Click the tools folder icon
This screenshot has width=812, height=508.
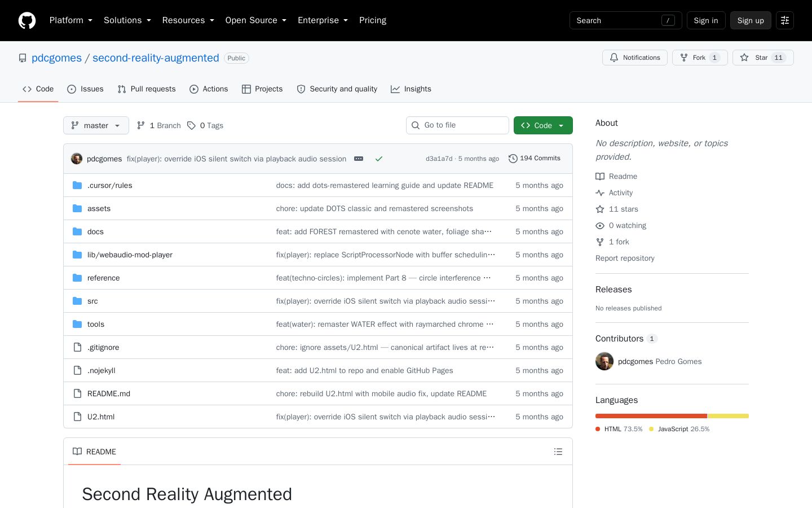click(x=77, y=324)
